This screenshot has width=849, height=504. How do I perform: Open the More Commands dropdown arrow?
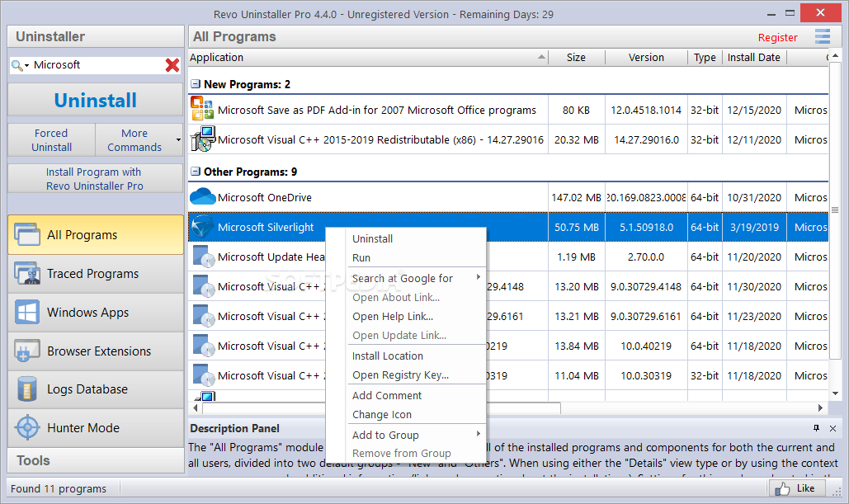178,140
